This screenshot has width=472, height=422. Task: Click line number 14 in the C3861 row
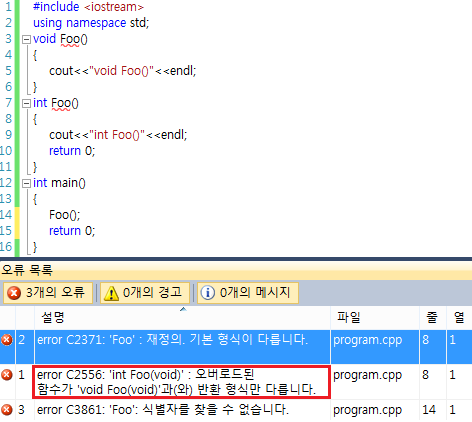tap(429, 410)
